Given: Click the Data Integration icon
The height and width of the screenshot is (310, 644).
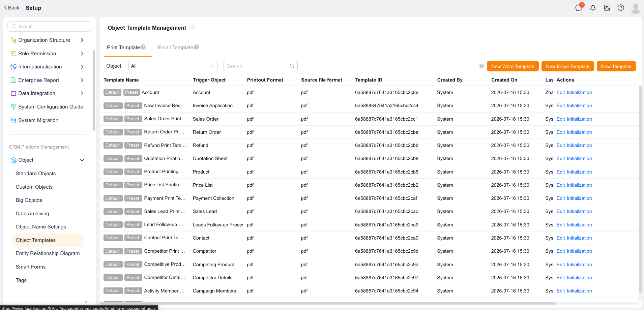Looking at the screenshot, I should pyautogui.click(x=13, y=93).
